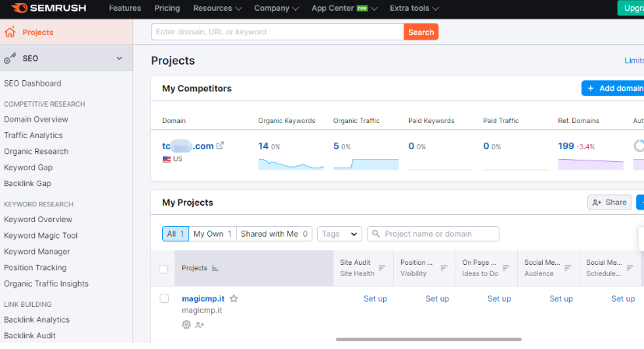Screen dimensions: 644x349
Task: Click the Projects home icon
Action: click(10, 32)
